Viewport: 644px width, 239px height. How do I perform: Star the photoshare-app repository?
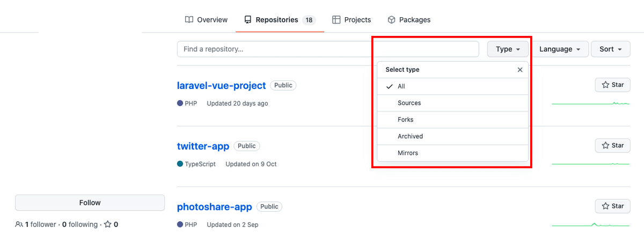coord(612,206)
